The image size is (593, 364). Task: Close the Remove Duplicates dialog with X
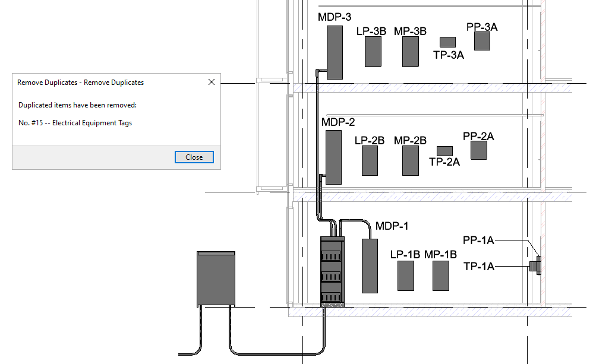click(x=212, y=82)
